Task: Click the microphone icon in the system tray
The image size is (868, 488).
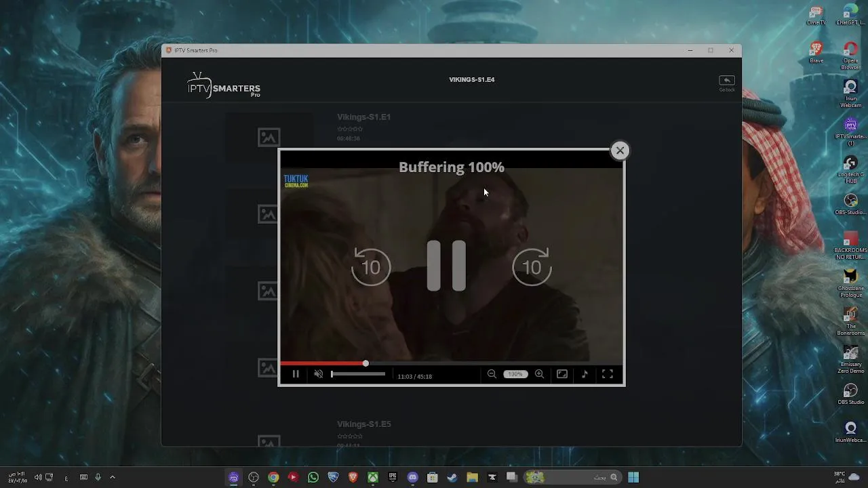Action: click(98, 477)
